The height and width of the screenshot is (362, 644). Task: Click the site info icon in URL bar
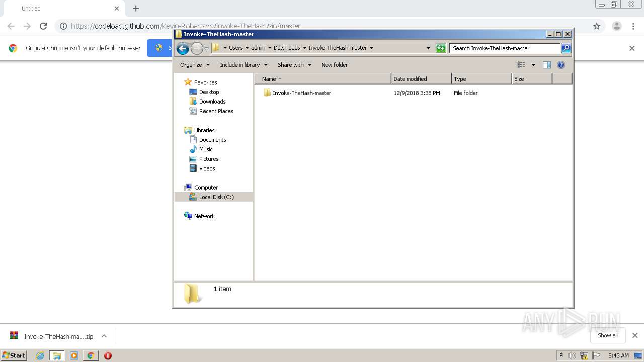pos(63,26)
